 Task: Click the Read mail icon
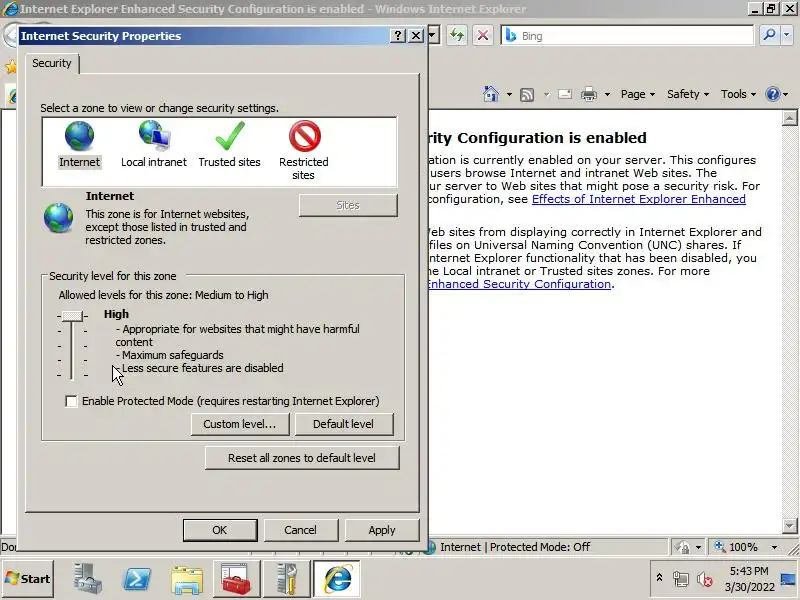click(x=565, y=94)
